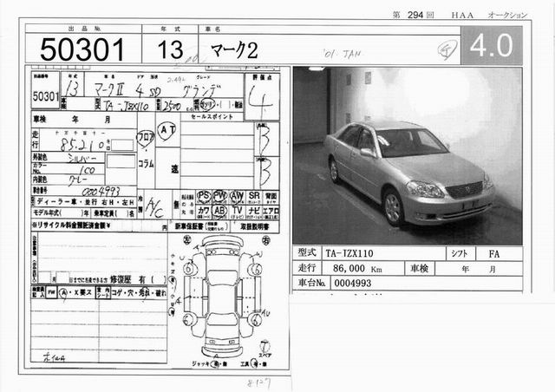Select the circled PS equipment code
This screenshot has width=555, height=392.
[204, 197]
